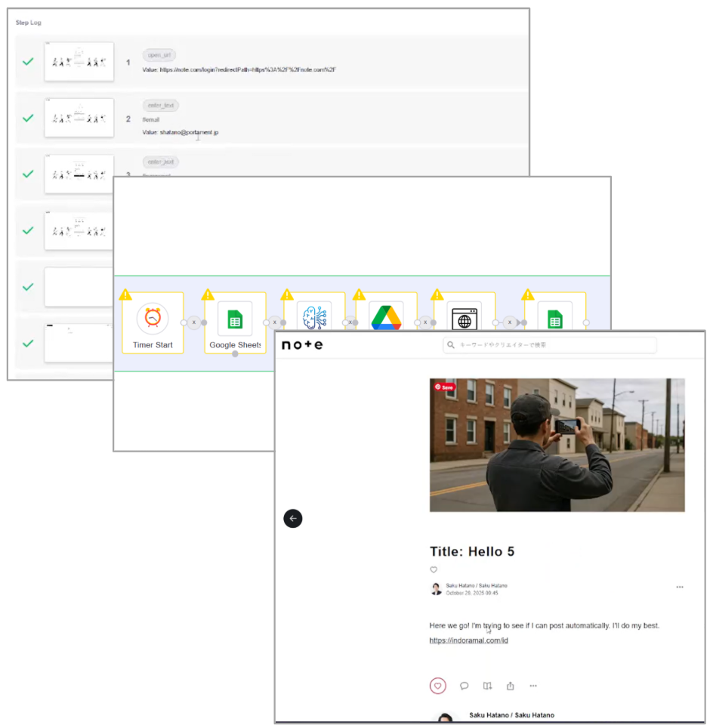
Task: Share the post using share icon
Action: (x=511, y=686)
